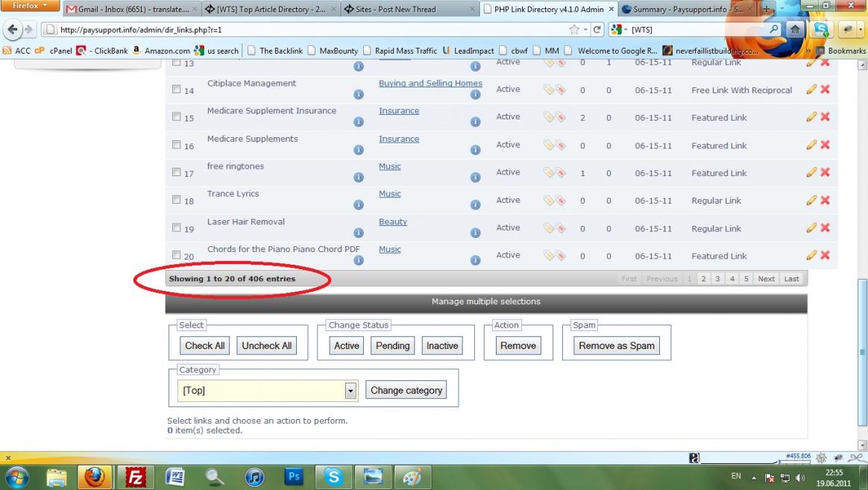The width and height of the screenshot is (868, 490).
Task: Open the MaxBounty bookmark
Action: point(333,51)
